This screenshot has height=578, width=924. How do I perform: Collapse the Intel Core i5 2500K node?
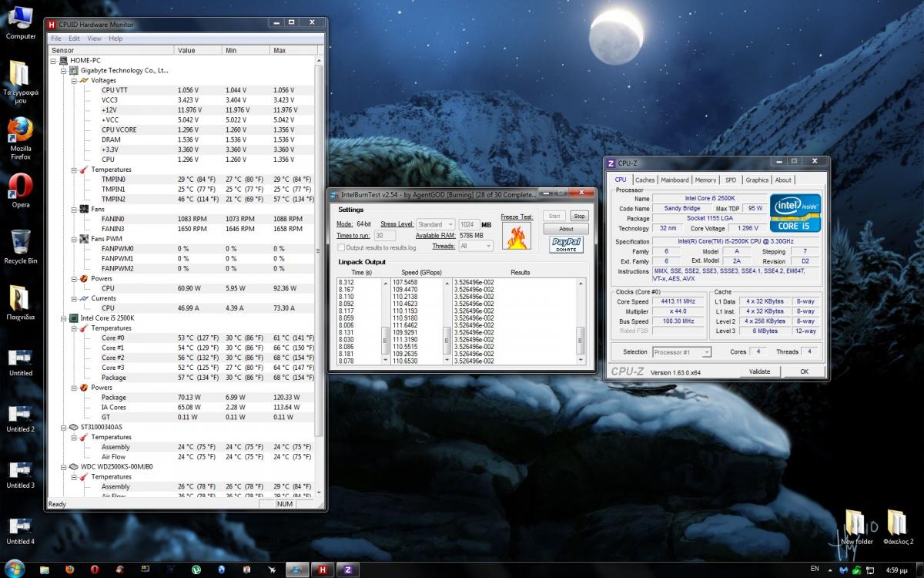(x=64, y=318)
